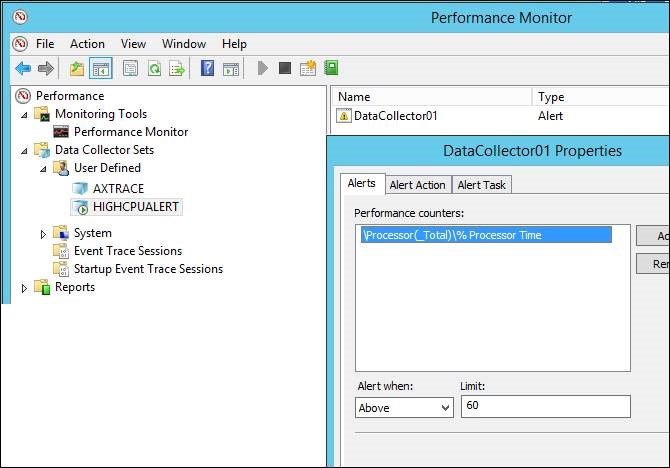Collapse the Monitoring Tools node

(24, 114)
